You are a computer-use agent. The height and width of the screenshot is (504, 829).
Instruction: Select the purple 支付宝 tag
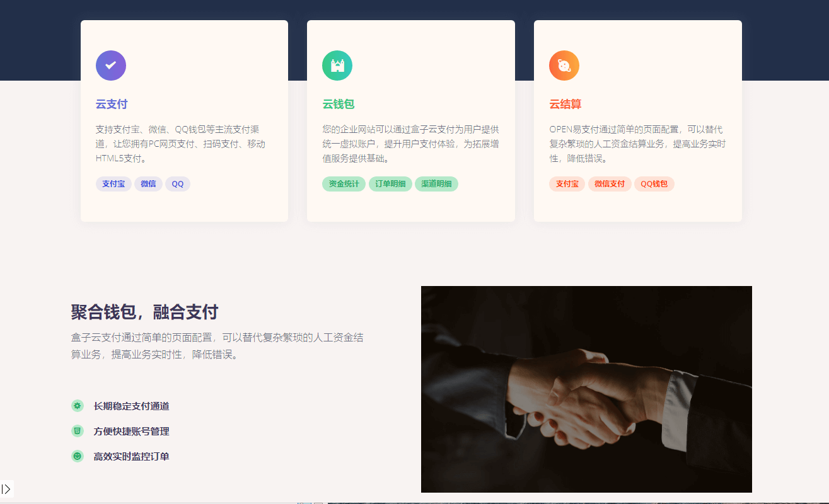[113, 184]
